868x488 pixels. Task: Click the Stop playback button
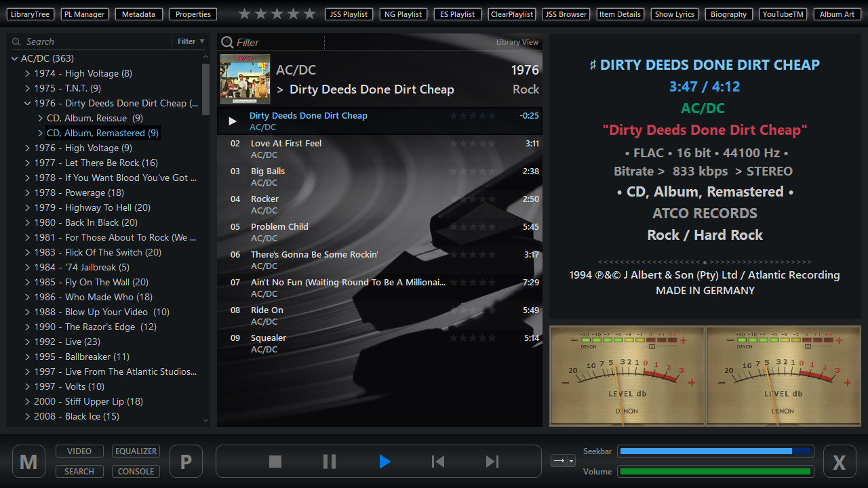click(275, 462)
